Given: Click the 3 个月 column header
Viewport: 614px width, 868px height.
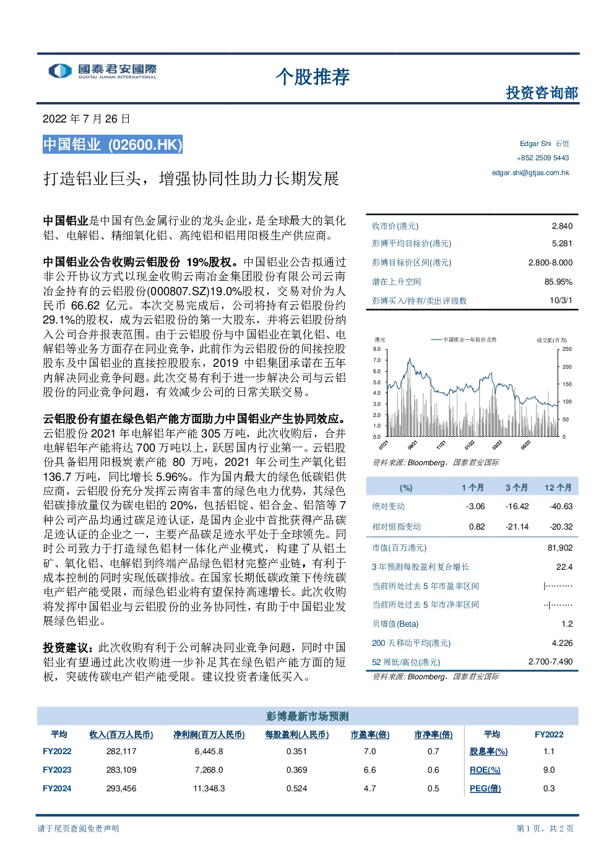Looking at the screenshot, I should (x=517, y=488).
